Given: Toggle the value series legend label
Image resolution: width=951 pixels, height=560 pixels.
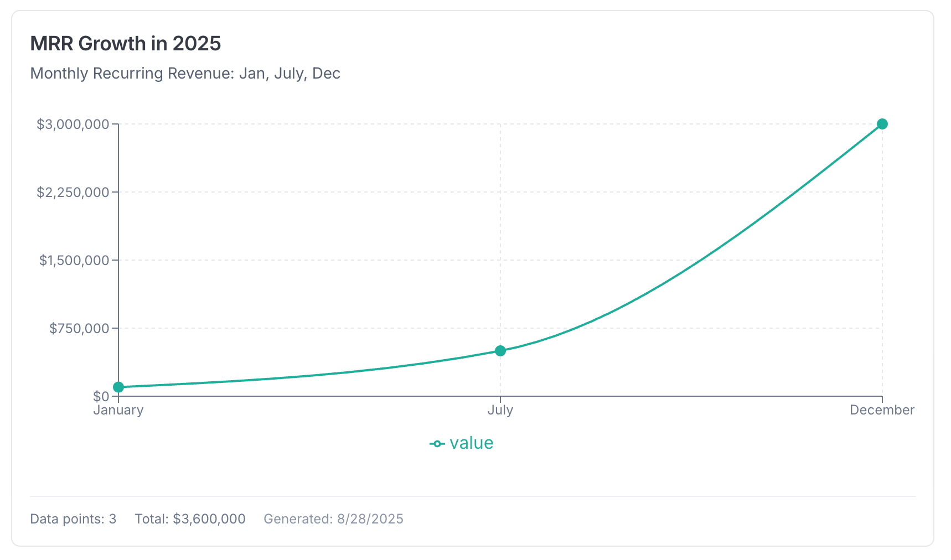Looking at the screenshot, I should click(x=471, y=443).
